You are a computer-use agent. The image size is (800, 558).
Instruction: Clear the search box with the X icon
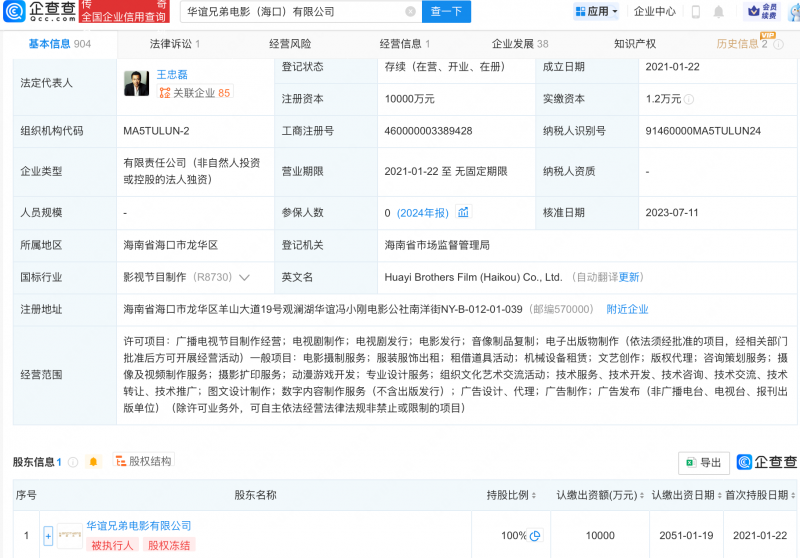click(x=410, y=12)
